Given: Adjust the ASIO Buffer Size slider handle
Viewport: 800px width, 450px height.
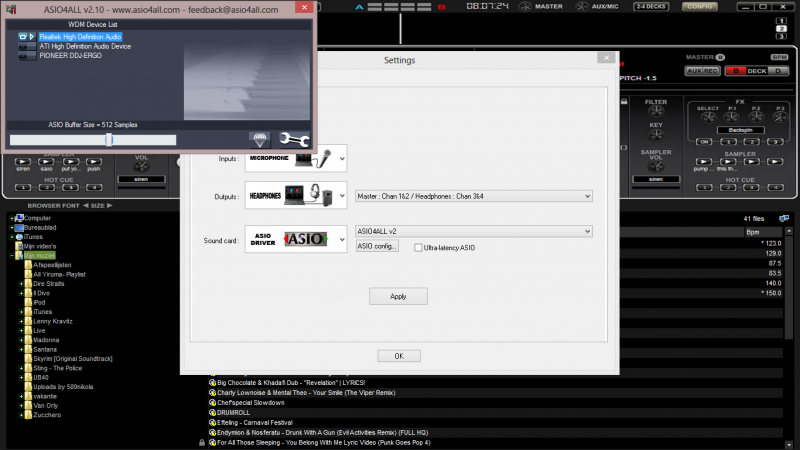Looking at the screenshot, I should [109, 140].
